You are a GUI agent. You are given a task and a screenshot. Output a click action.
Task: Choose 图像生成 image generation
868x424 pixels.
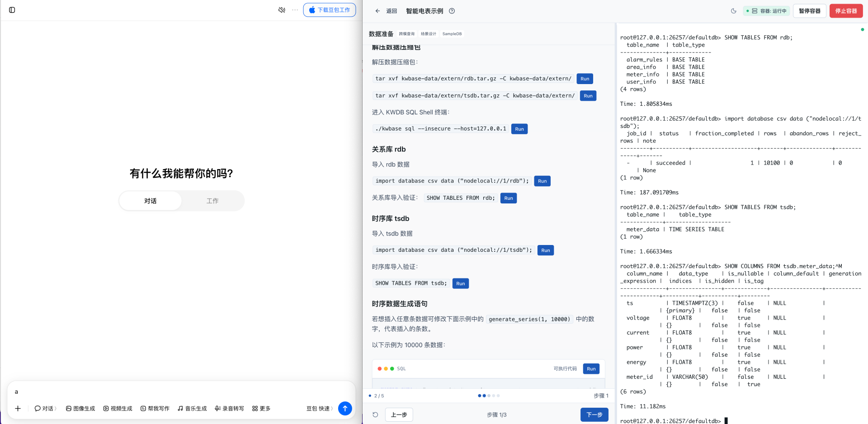coord(80,409)
